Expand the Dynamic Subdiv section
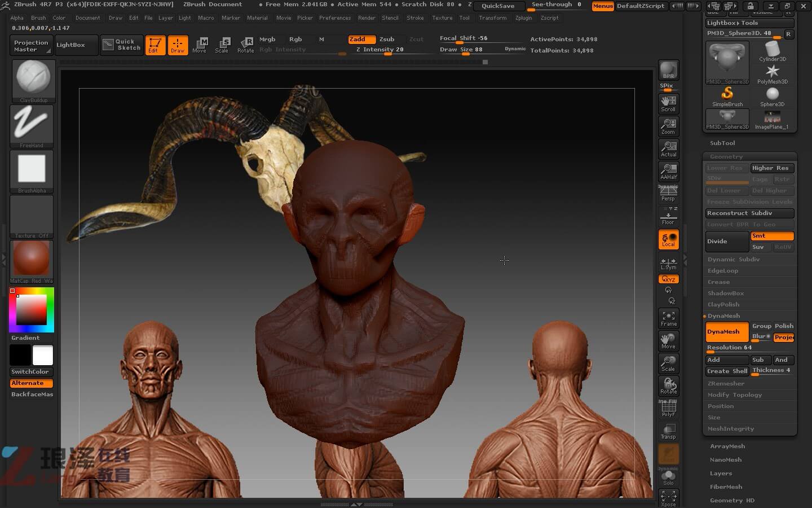The width and height of the screenshot is (812, 508). tap(734, 259)
